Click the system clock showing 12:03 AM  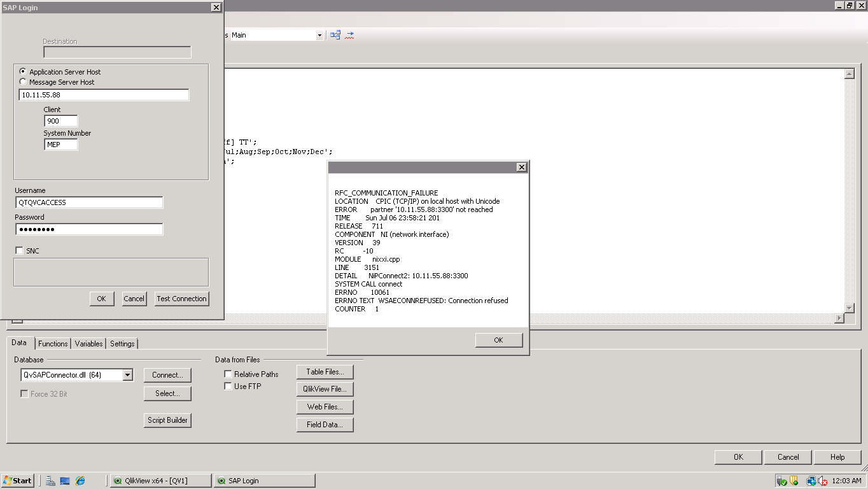[847, 481]
